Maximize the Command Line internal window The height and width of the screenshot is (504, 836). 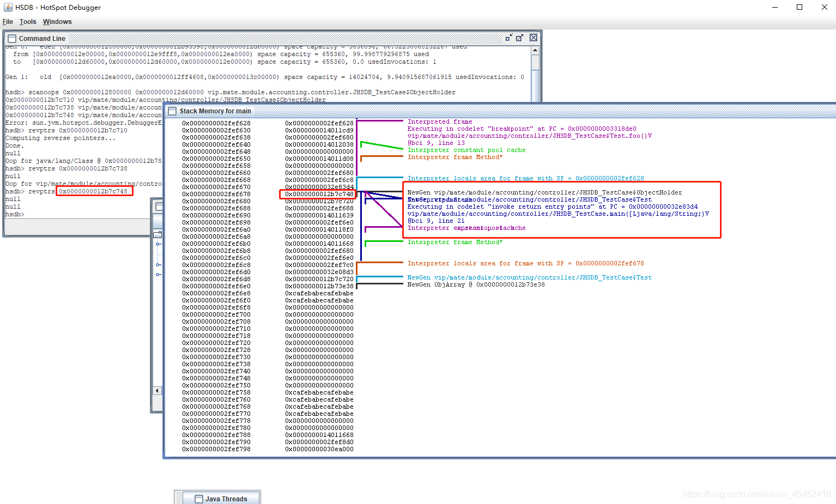(x=520, y=38)
